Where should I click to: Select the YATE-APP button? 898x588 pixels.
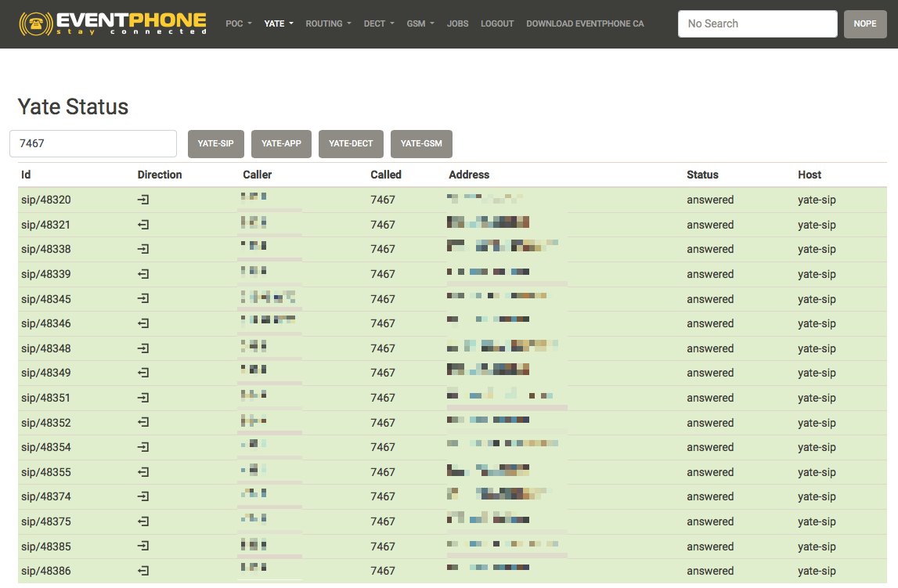click(281, 144)
